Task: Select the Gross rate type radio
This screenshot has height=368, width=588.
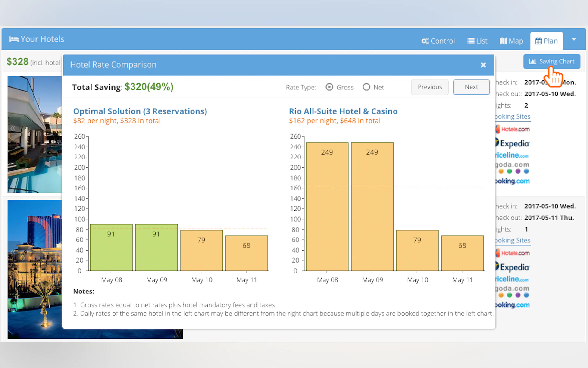Action: point(329,87)
